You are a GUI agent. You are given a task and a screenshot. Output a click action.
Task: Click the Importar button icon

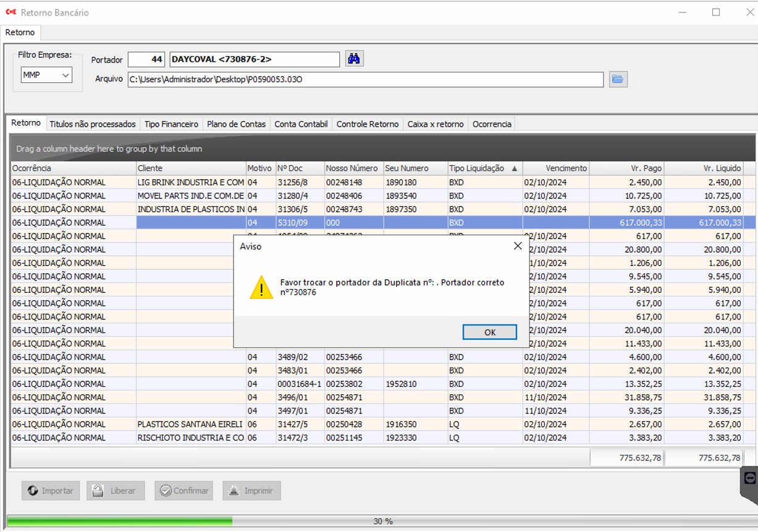(33, 491)
